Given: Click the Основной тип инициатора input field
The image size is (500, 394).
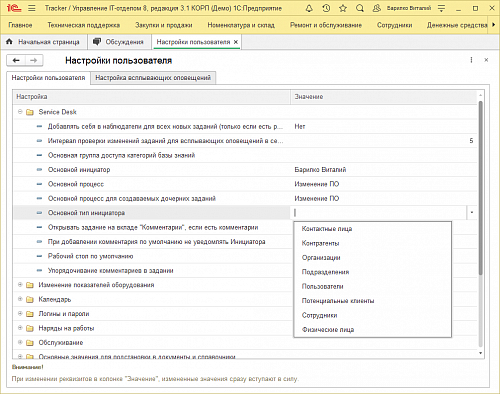Looking at the screenshot, I should tap(379, 213).
